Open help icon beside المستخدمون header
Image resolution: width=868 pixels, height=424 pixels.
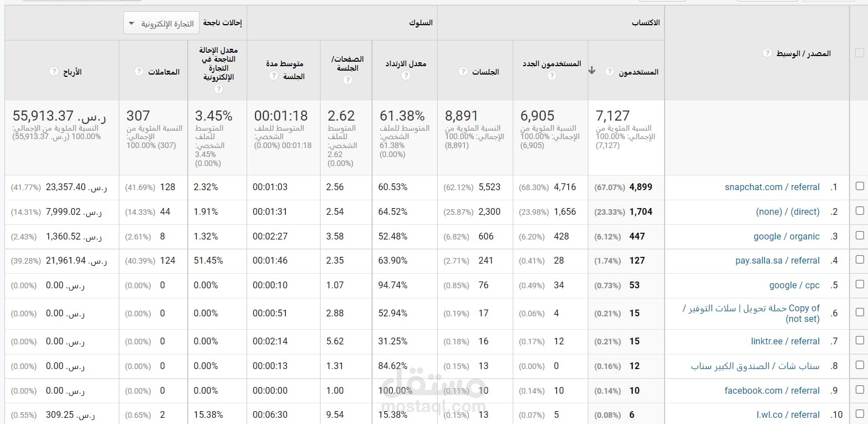610,72
